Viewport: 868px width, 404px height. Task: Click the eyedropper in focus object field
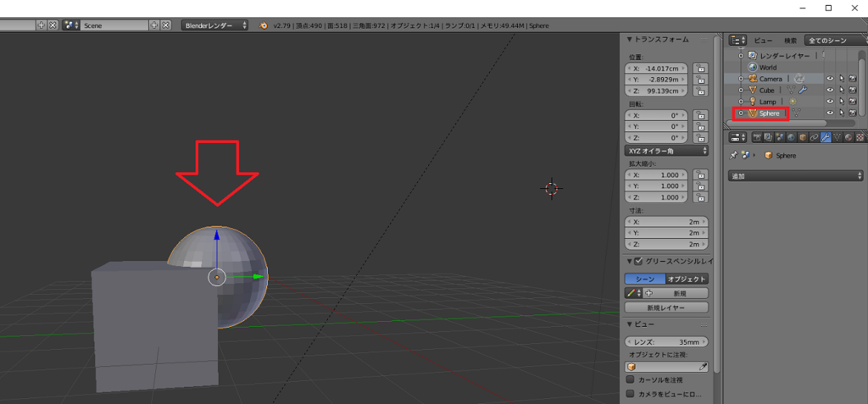703,367
